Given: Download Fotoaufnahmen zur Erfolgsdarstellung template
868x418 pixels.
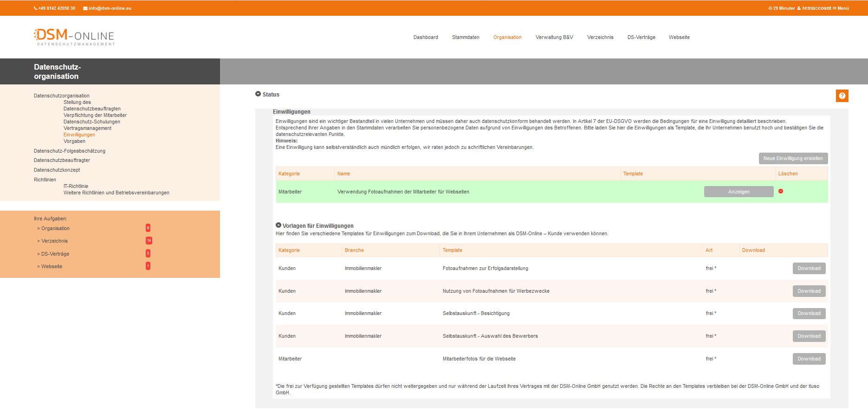Looking at the screenshot, I should click(809, 268).
